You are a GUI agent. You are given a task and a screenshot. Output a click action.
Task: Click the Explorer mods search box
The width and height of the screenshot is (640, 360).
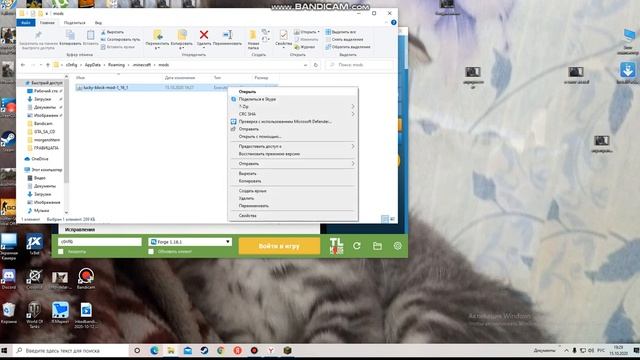click(360, 65)
